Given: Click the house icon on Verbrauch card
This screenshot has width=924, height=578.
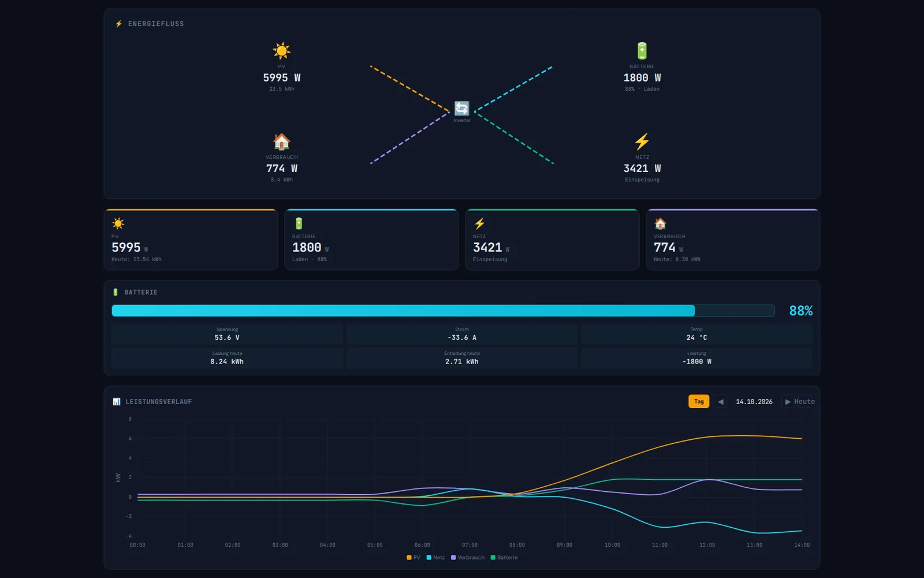Looking at the screenshot, I should click(x=660, y=224).
